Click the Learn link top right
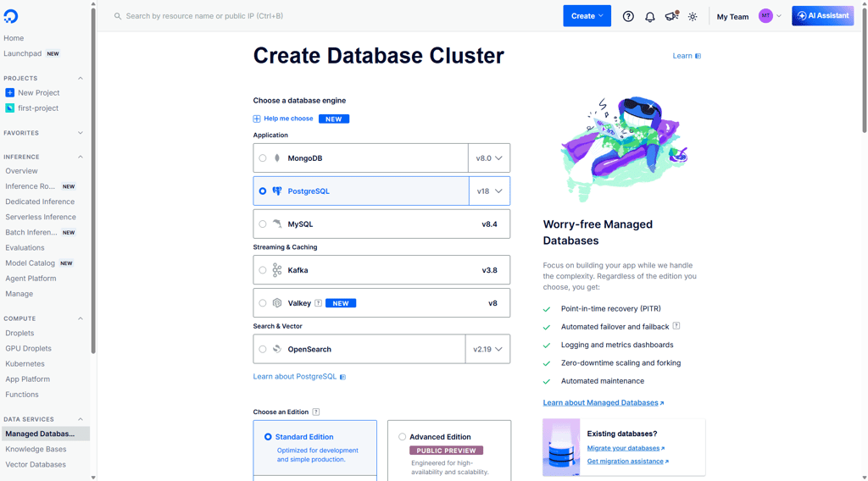Image resolution: width=868 pixels, height=481 pixels. pyautogui.click(x=682, y=56)
